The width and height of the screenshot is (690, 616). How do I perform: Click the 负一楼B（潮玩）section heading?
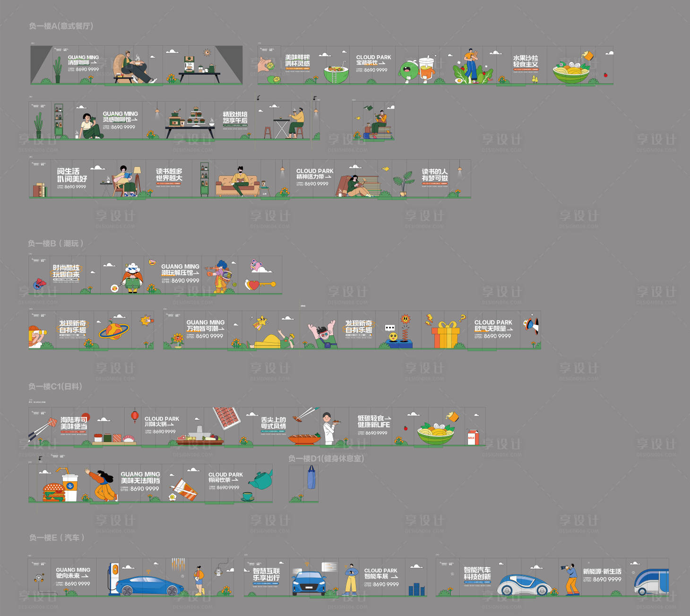click(56, 243)
